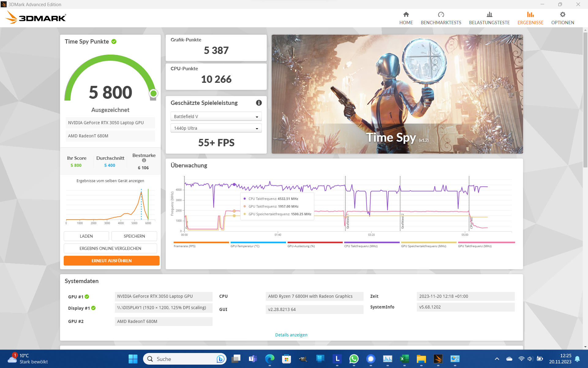Switch to the HOME tab
The width and height of the screenshot is (588, 368).
pyautogui.click(x=406, y=18)
